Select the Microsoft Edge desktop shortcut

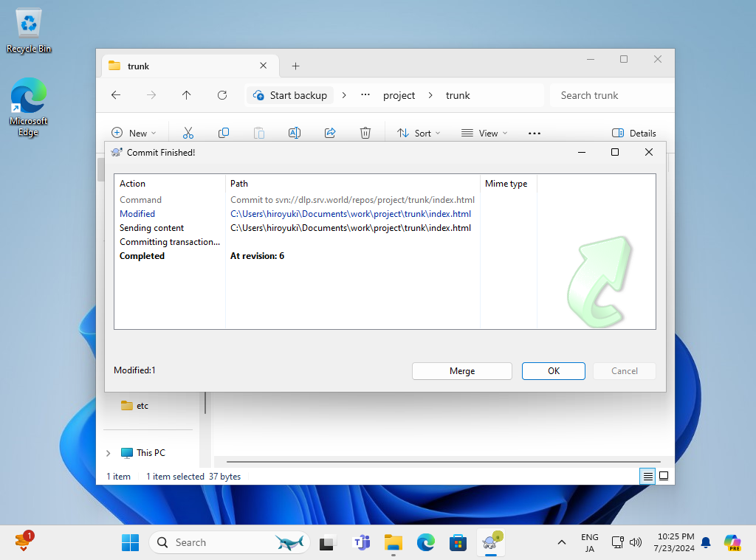(x=29, y=107)
